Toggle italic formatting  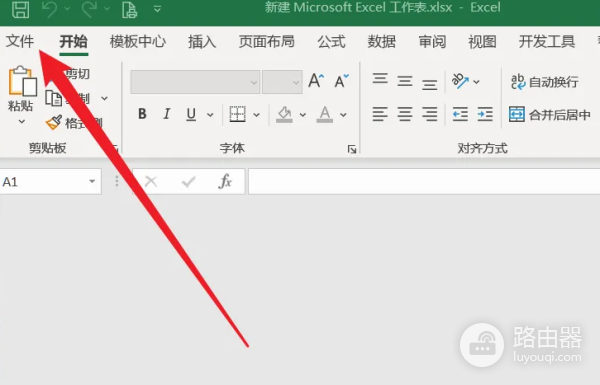pyautogui.click(x=166, y=114)
